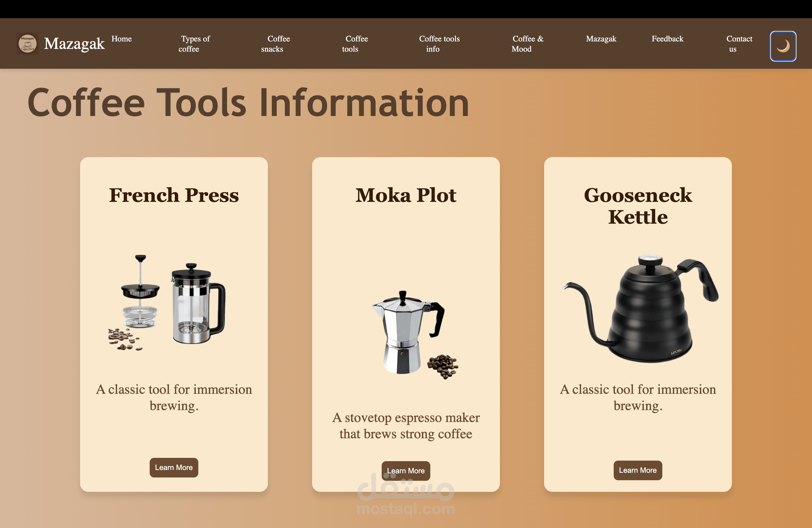Open the Home nav link
The width and height of the screenshot is (812, 528).
click(x=122, y=39)
